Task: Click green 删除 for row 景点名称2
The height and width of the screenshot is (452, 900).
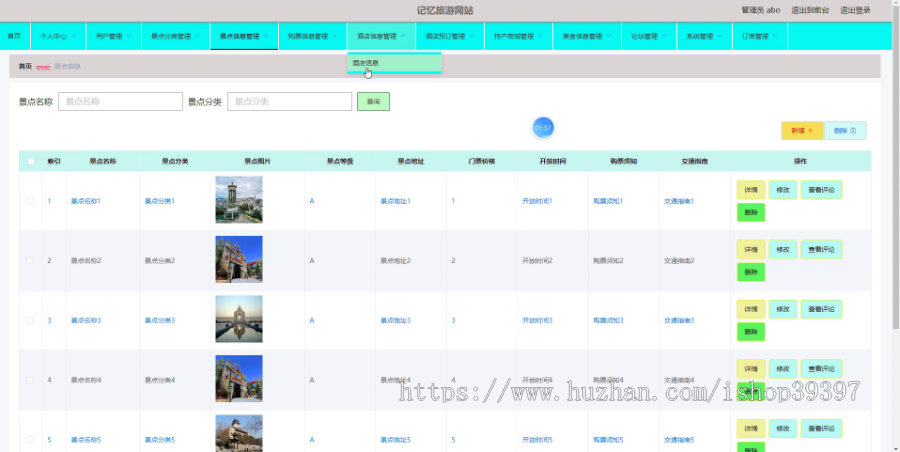Action: point(751,272)
